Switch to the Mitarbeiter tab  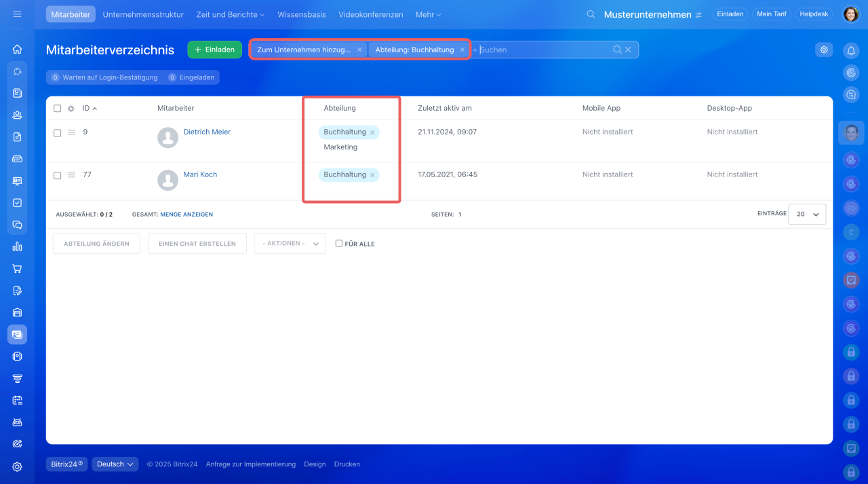pyautogui.click(x=71, y=14)
